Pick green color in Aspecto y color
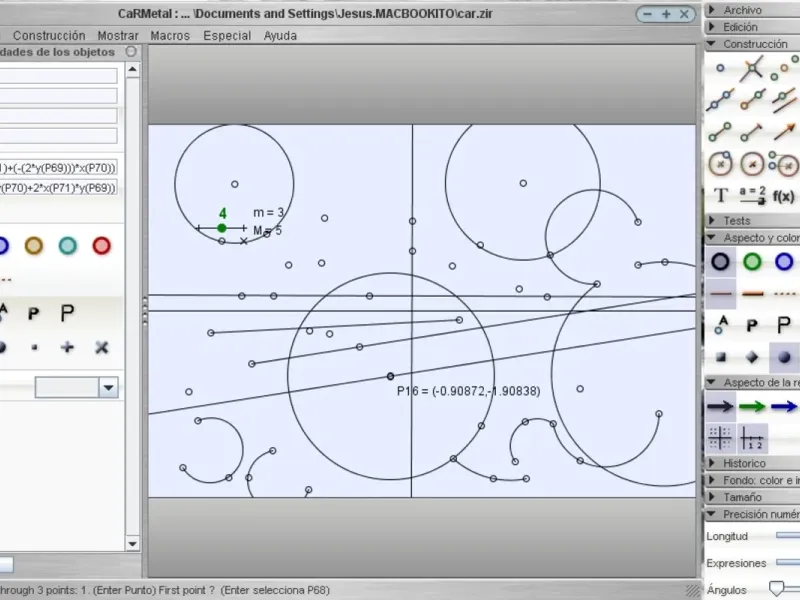The width and height of the screenshot is (800, 600). (x=752, y=262)
